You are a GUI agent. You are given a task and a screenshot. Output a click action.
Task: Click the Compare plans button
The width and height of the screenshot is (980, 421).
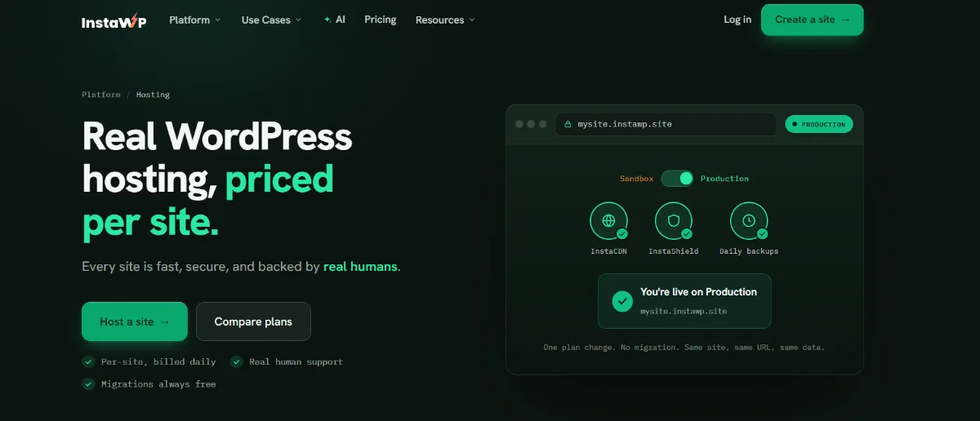pos(253,321)
